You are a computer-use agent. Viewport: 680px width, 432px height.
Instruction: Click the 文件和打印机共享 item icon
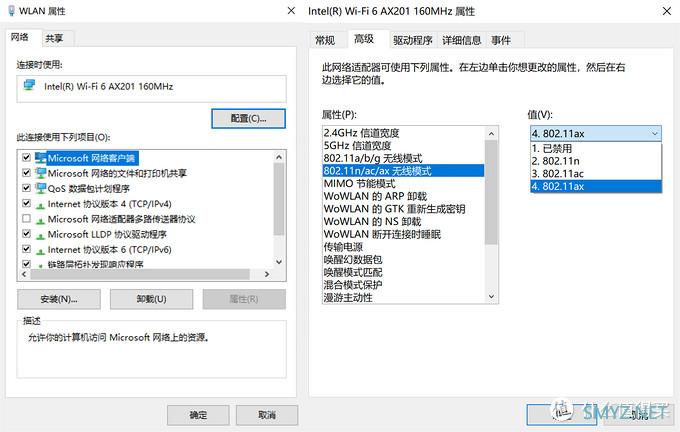(x=41, y=173)
